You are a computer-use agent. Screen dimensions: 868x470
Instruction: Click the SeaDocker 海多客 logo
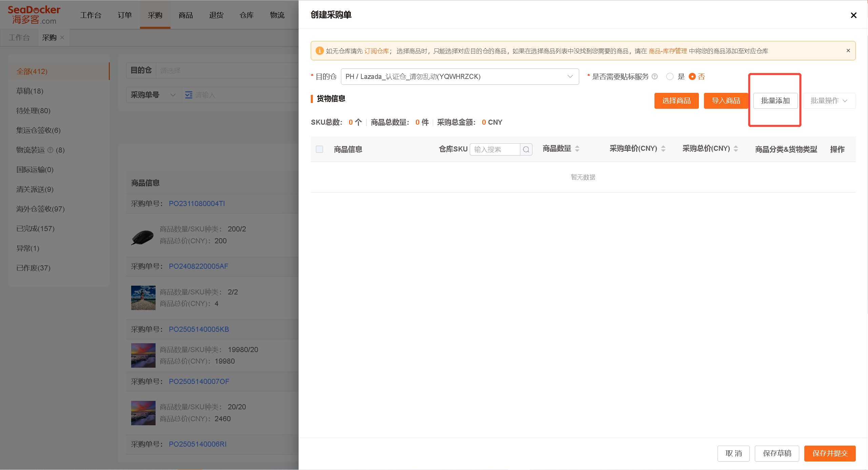coord(34,15)
